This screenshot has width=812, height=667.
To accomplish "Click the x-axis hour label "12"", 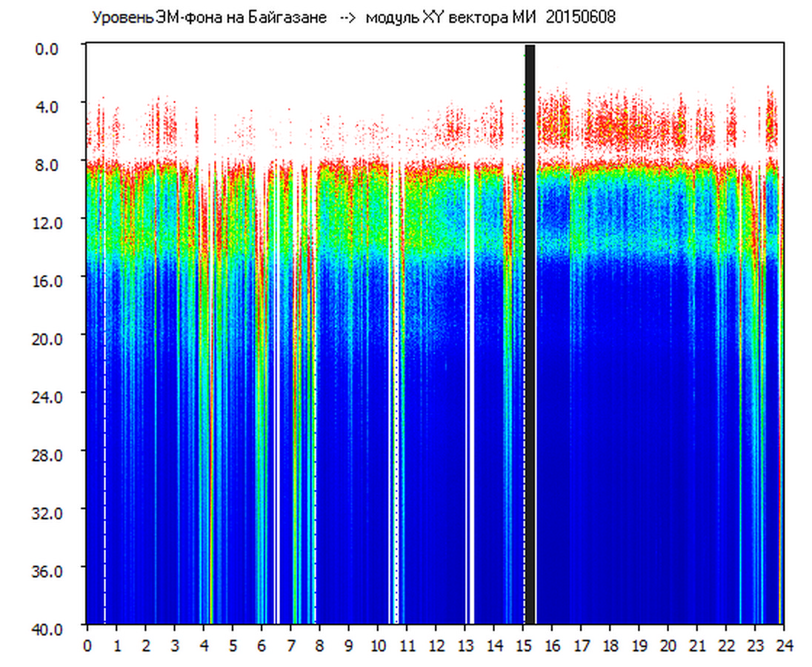I will tap(436, 646).
